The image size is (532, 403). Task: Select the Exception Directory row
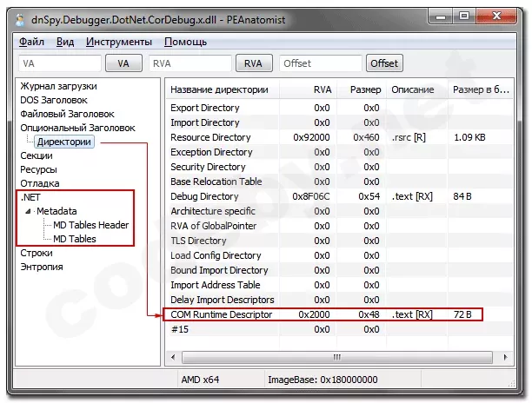point(339,152)
